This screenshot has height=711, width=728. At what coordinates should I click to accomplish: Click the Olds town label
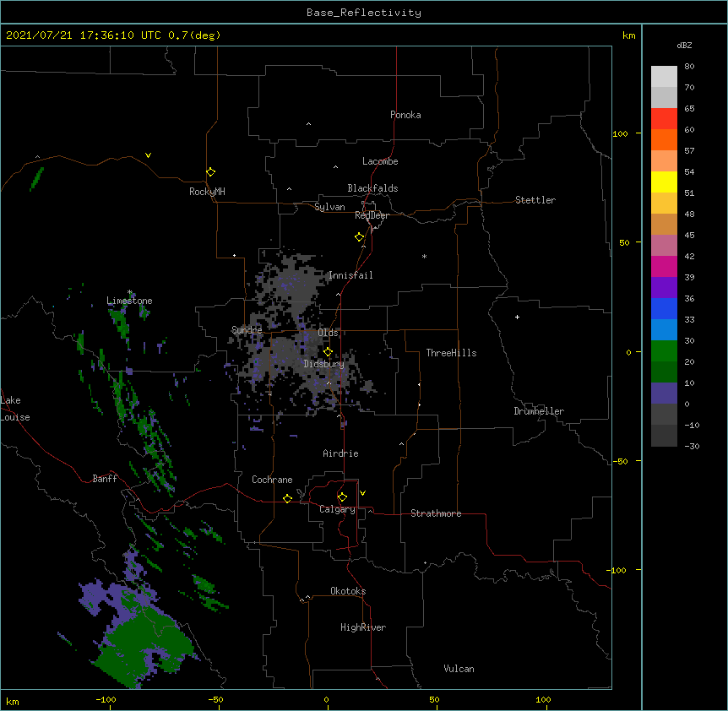328,333
